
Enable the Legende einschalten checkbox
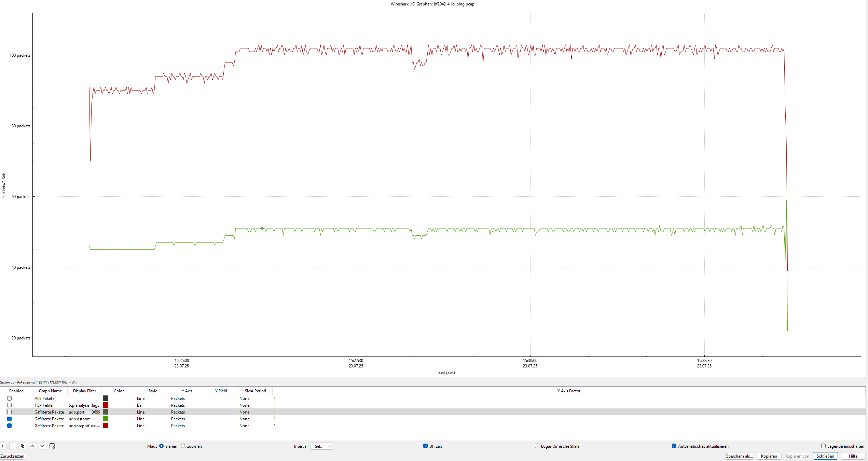(x=824, y=446)
